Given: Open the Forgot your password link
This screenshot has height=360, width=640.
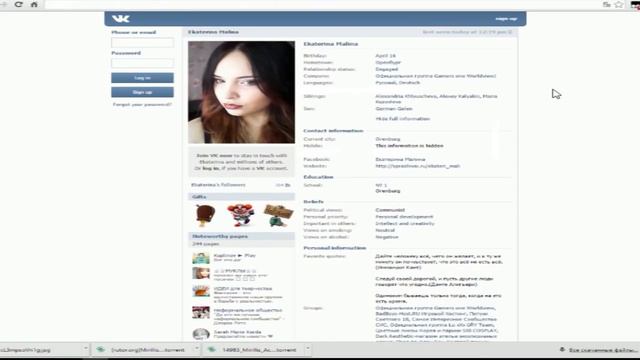Looking at the screenshot, I should click(x=142, y=104).
